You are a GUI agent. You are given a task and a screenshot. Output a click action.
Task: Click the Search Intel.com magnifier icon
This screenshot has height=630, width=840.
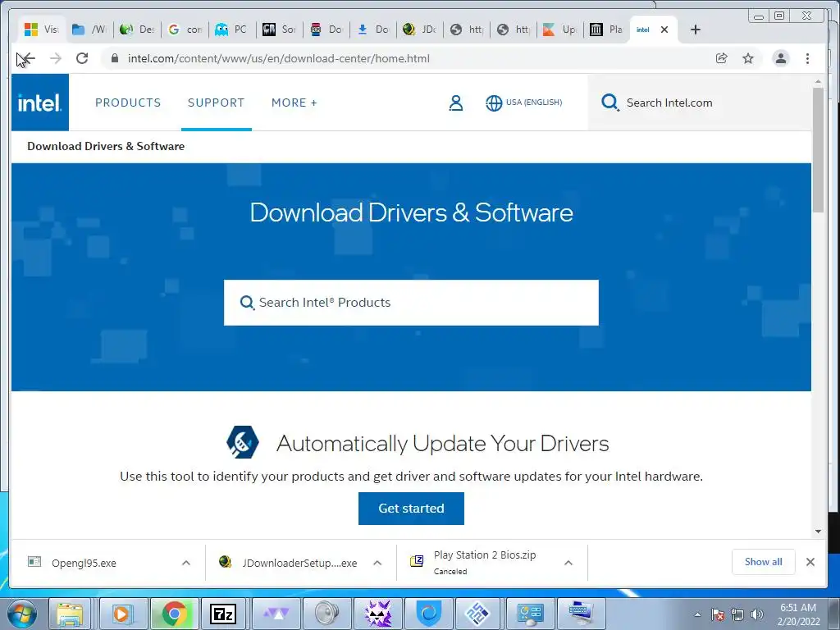point(609,103)
